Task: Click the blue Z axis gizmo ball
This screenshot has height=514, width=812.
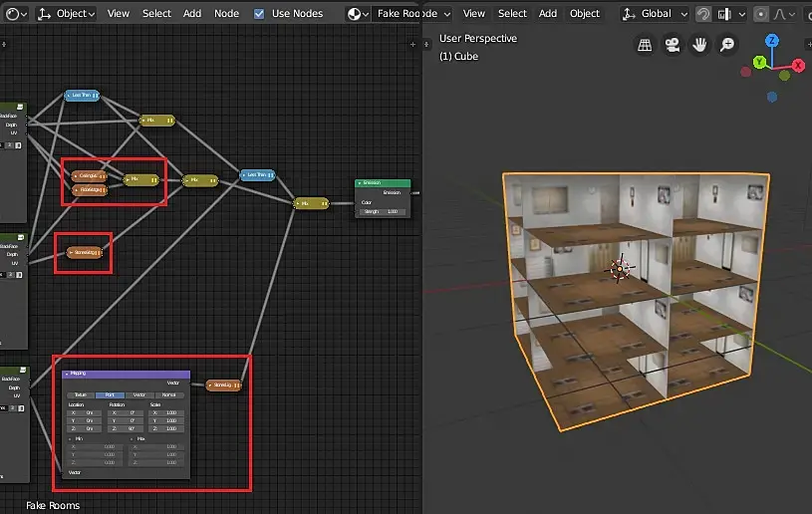Action: 772,42
